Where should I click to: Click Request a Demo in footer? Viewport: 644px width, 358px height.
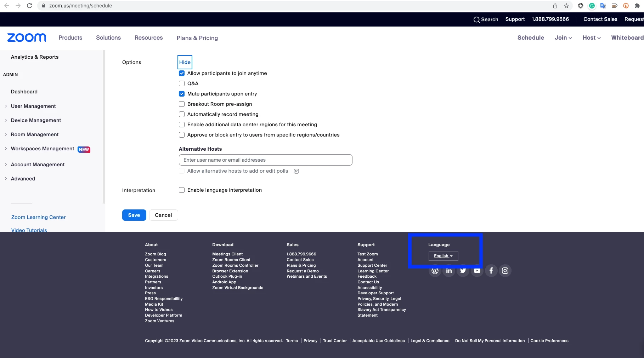pos(303,271)
